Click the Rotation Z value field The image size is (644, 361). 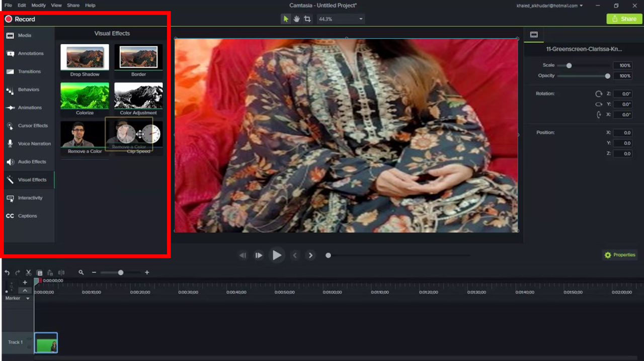(623, 94)
